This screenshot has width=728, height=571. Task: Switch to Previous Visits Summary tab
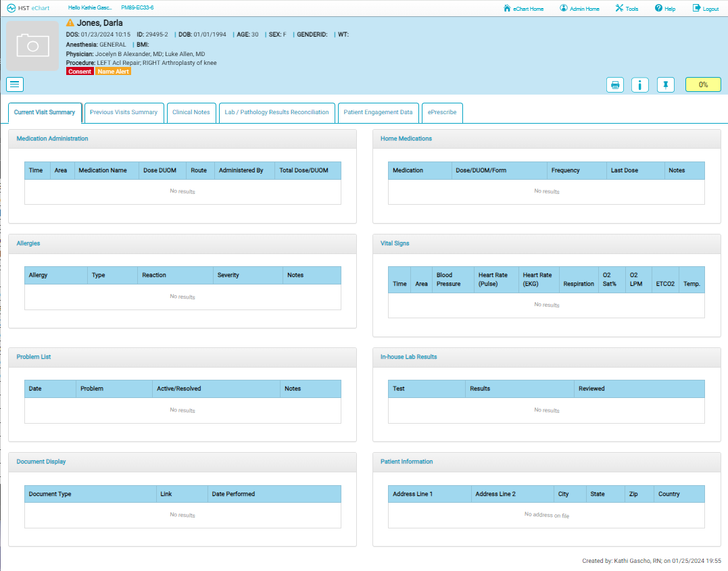124,112
